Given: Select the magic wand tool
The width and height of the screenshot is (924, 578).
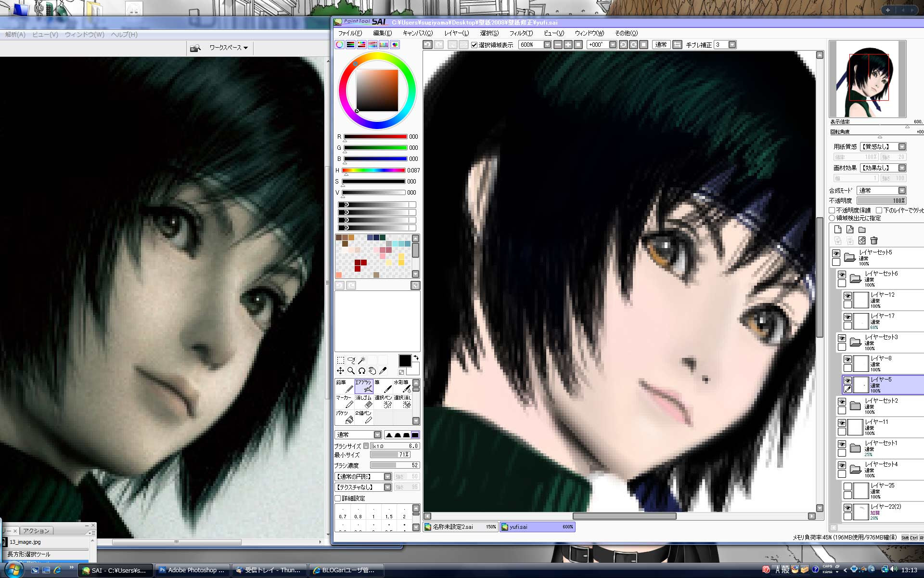Looking at the screenshot, I should pos(362,360).
